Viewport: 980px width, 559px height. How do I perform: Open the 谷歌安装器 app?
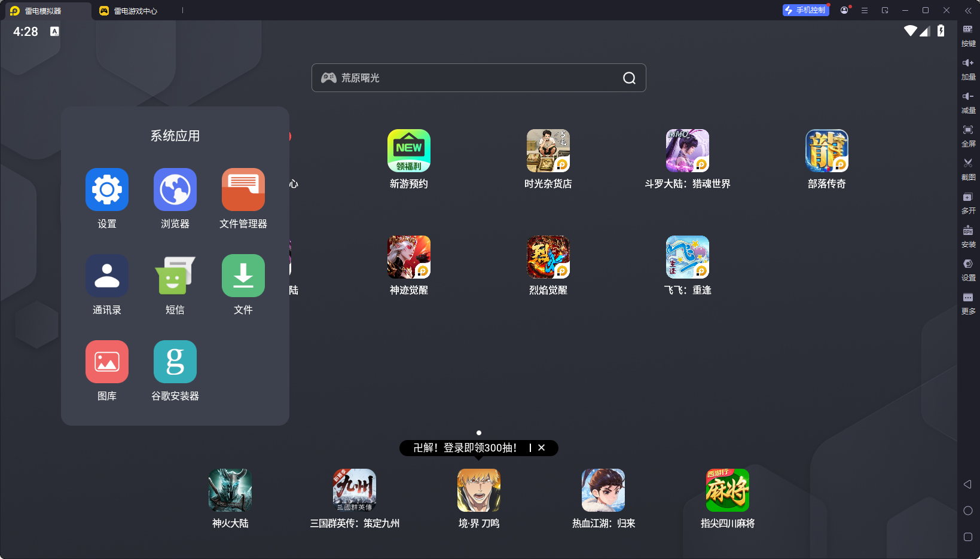pos(175,362)
